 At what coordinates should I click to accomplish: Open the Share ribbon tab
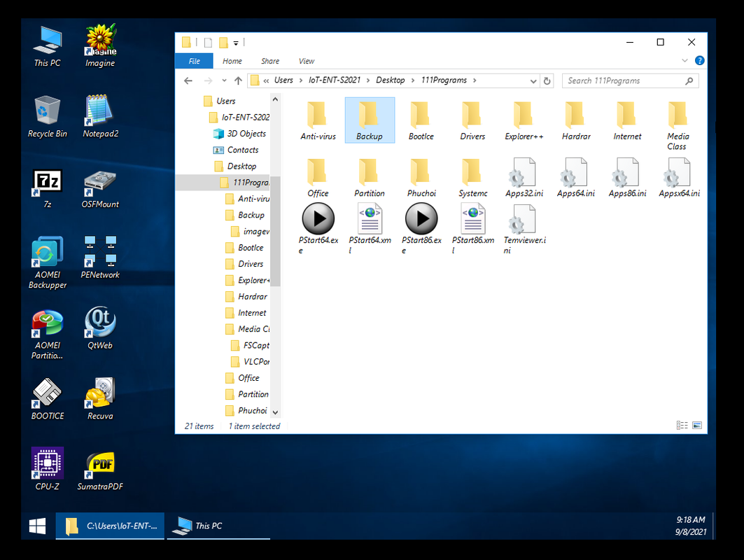(x=270, y=61)
